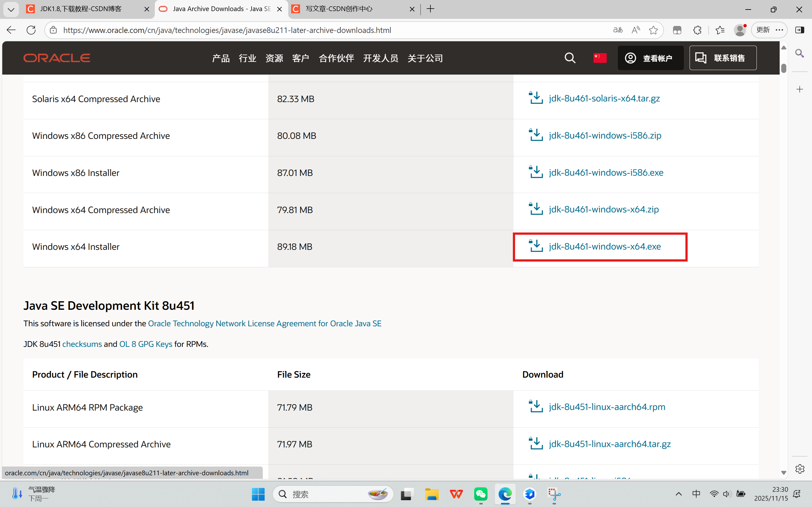Launch the screenshot tool from the taskbar
The height and width of the screenshot is (507, 812).
[554, 494]
